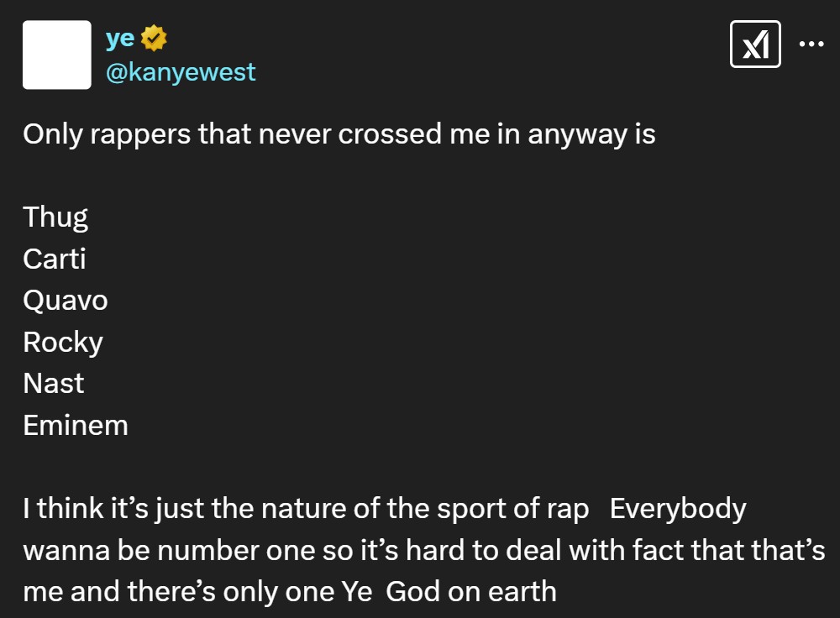Viewport: 840px width, 618px height.
Task: Click the name Quavo in the tweet
Action: 65,300
